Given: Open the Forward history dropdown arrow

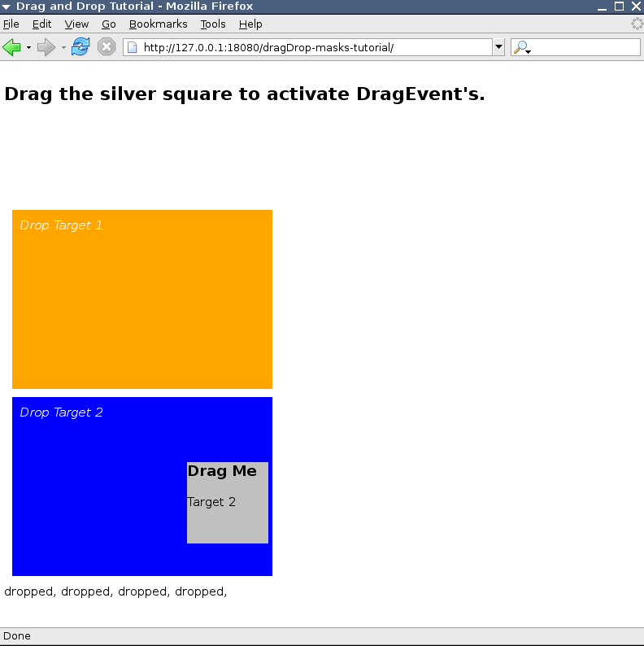Looking at the screenshot, I should 63,47.
